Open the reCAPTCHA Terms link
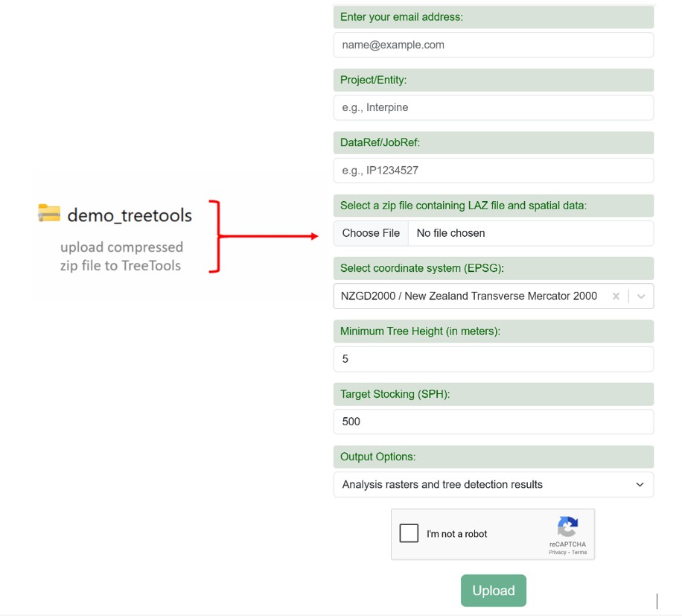This screenshot has width=682, height=616. coord(579,553)
